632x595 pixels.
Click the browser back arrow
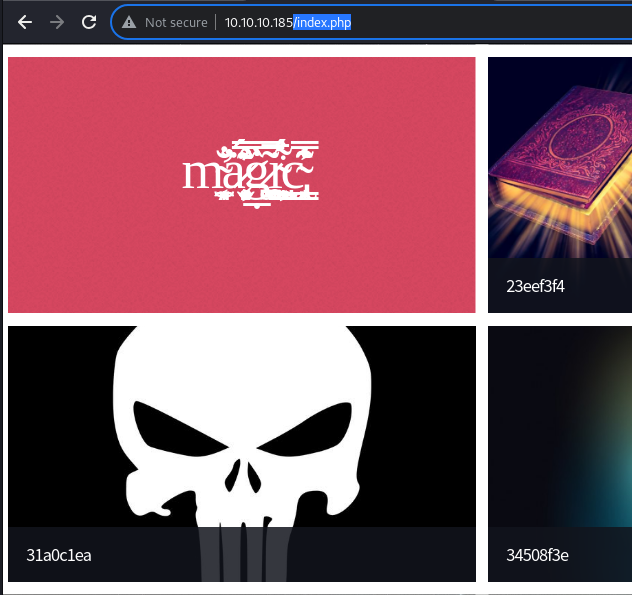pyautogui.click(x=25, y=22)
